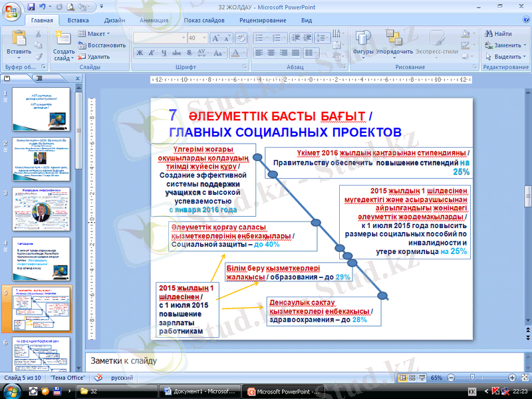Switch to the Вставка ribbon tab
This screenshot has height=399, width=532.
(78, 21)
